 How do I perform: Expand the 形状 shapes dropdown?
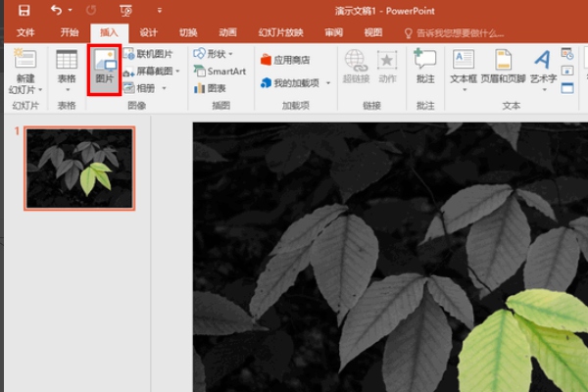click(230, 54)
